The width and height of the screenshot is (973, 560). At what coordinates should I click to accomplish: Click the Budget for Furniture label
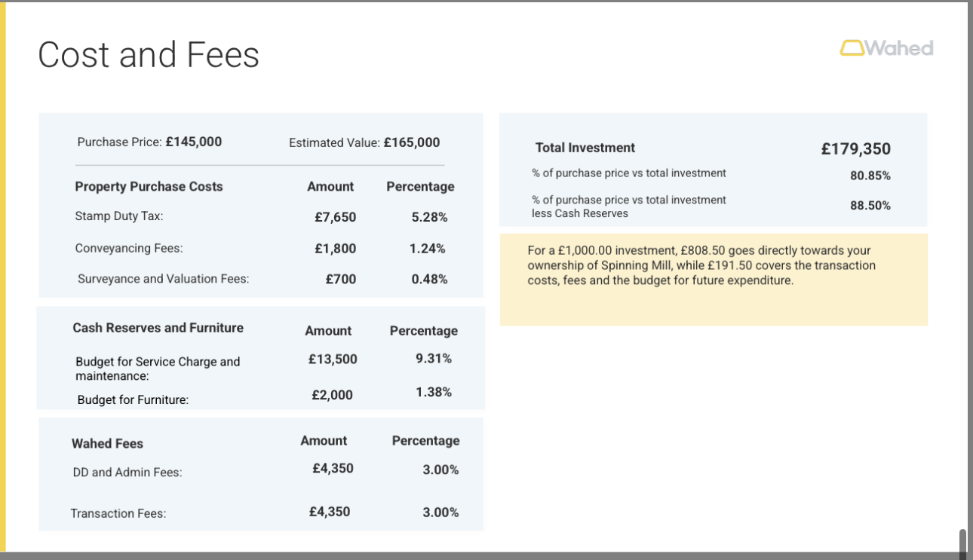[133, 399]
